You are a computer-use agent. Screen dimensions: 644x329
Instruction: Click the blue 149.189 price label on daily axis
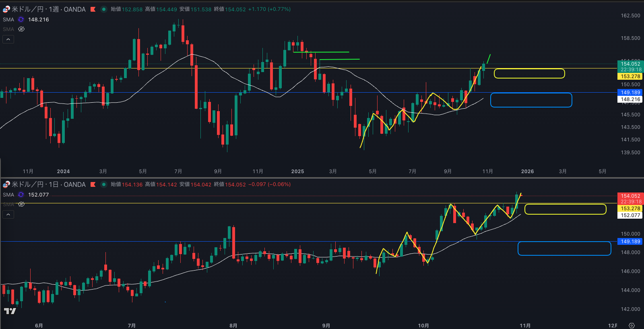630,242
